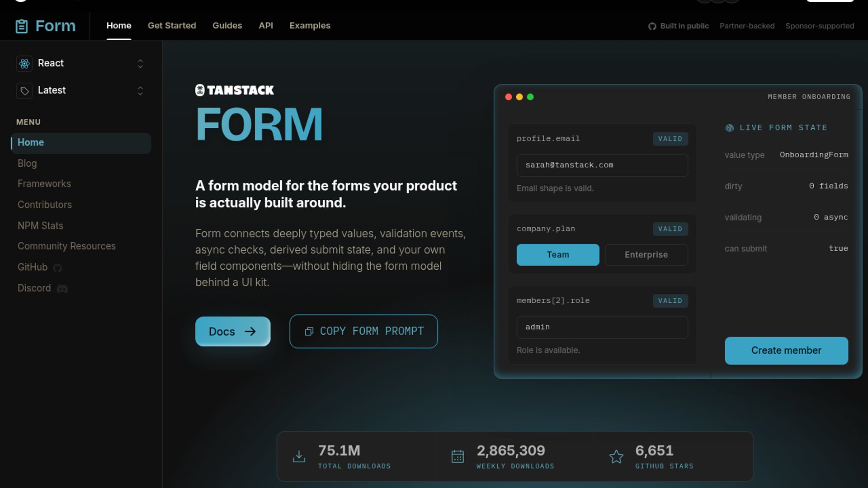The image size is (868, 488).
Task: Click 'Role is available.' message
Action: (548, 351)
